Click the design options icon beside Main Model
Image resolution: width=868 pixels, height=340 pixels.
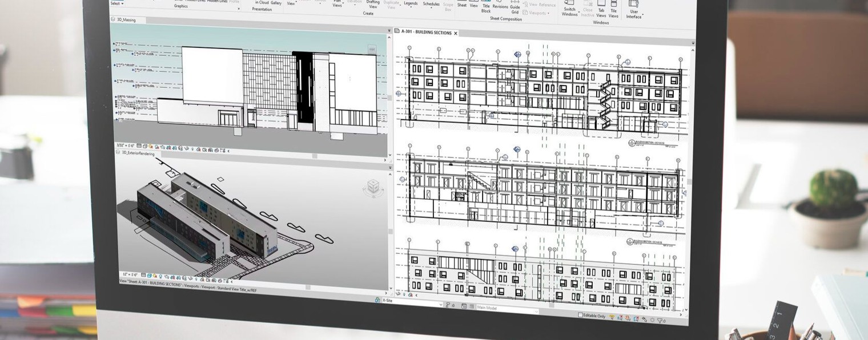464,306
